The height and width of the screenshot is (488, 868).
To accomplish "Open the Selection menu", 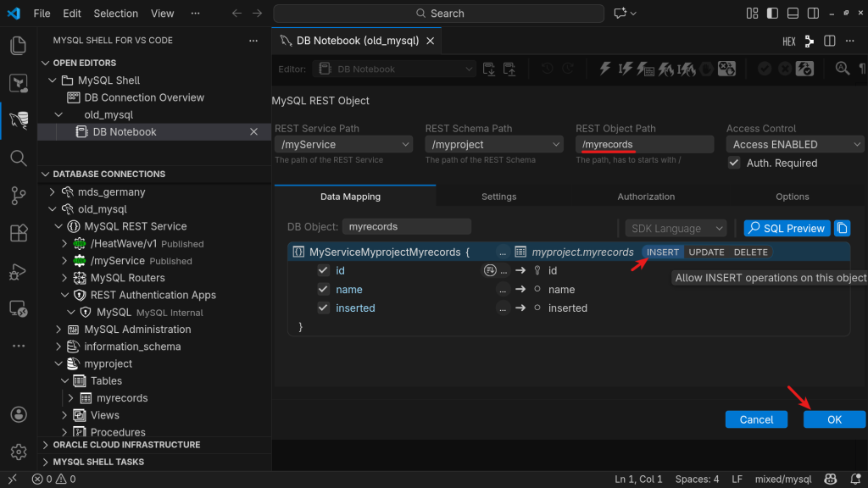I will (x=115, y=14).
